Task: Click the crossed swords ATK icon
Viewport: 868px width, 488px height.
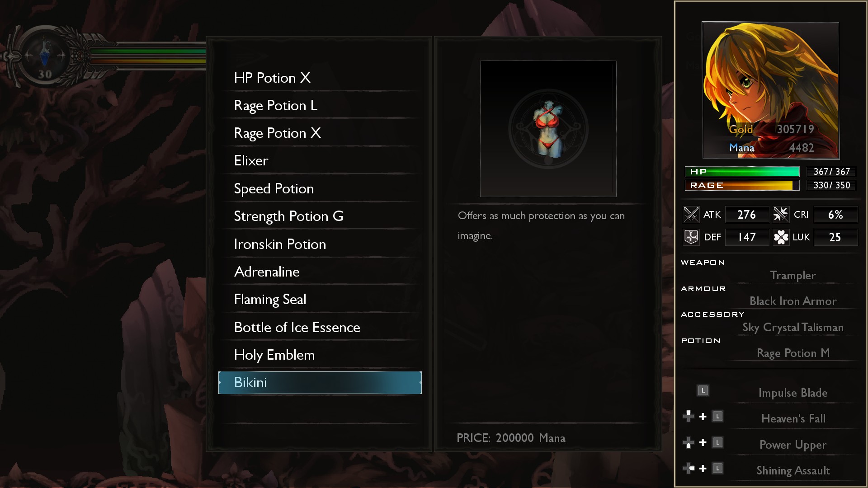Action: point(691,215)
